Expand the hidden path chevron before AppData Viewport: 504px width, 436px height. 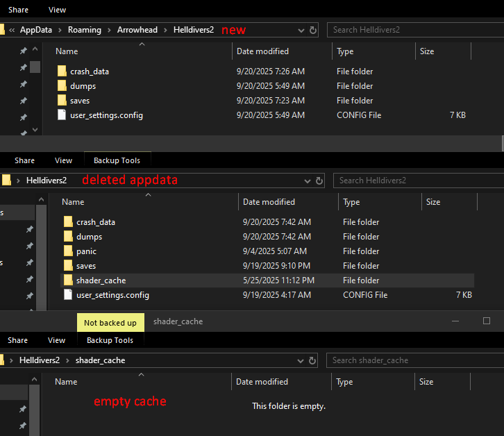pyautogui.click(x=12, y=30)
